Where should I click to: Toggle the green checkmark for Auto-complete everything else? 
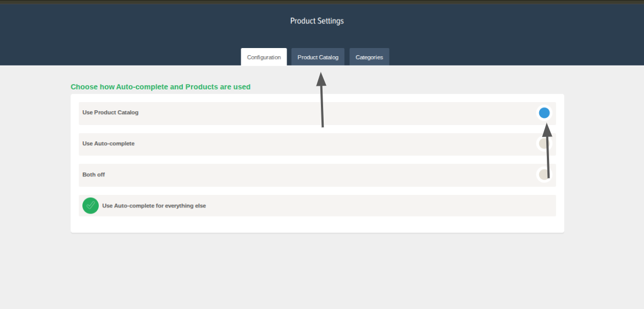coord(91,205)
